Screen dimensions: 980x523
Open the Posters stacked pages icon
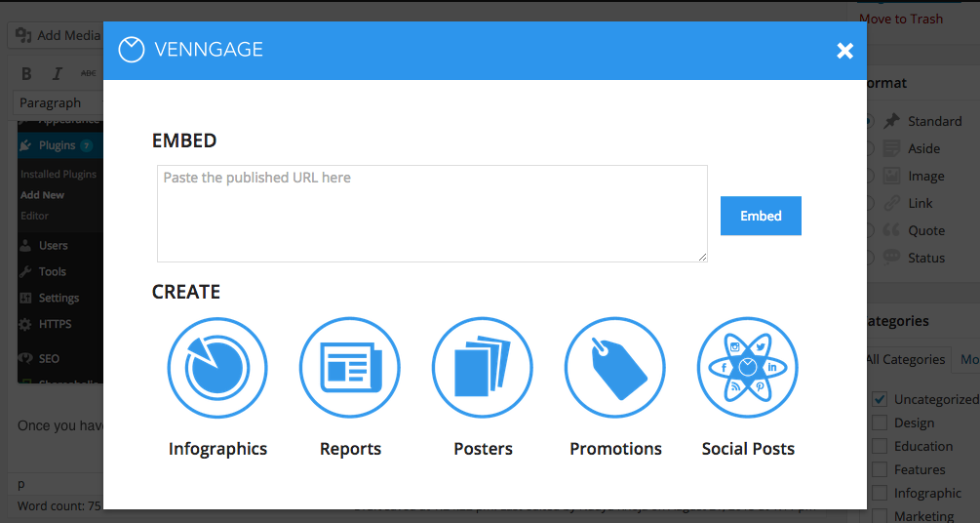[x=483, y=368]
